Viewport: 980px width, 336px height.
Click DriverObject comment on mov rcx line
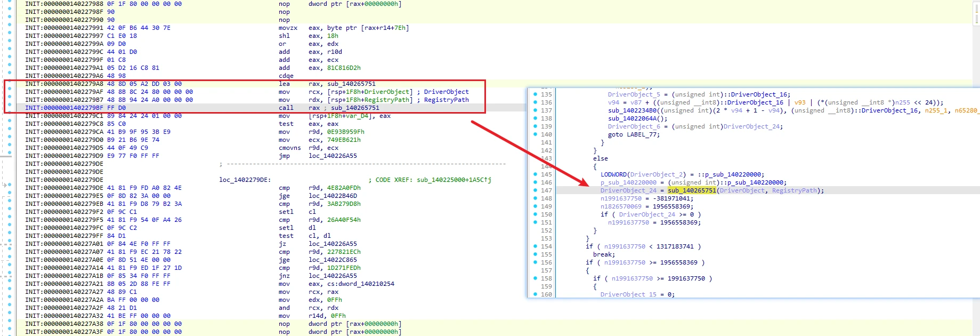(x=446, y=92)
